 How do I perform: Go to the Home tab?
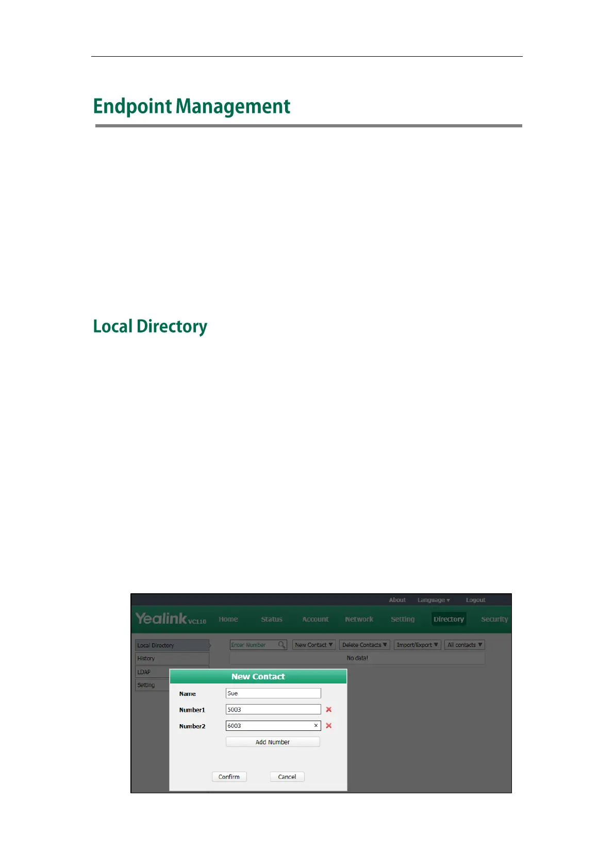point(228,619)
